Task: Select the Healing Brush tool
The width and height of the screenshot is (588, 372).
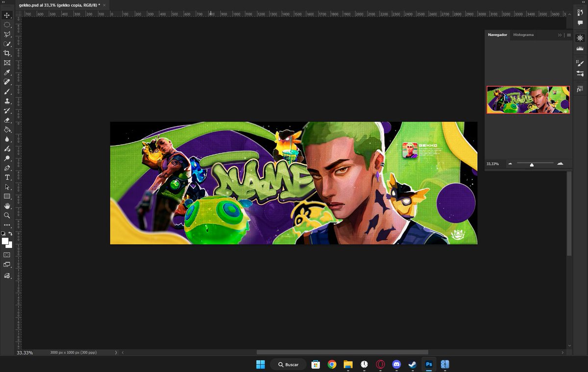Action: click(7, 82)
